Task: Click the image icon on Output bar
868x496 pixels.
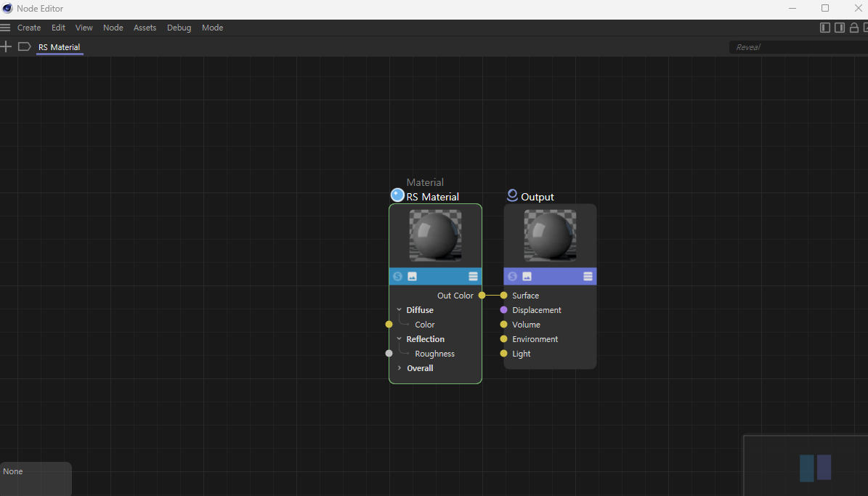Action: (x=527, y=276)
